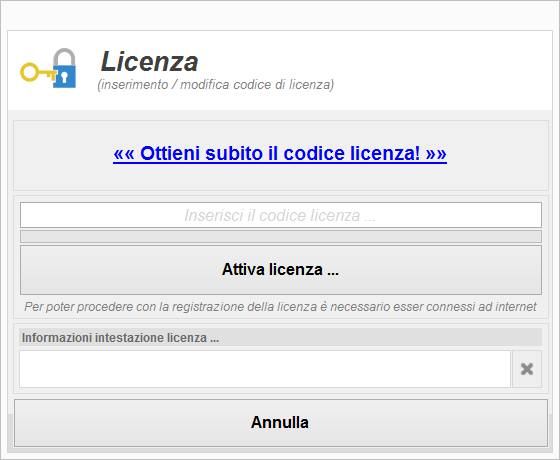Viewport: 560px width, 460px height.
Task: Clear the license header info with X
Action: click(x=527, y=369)
